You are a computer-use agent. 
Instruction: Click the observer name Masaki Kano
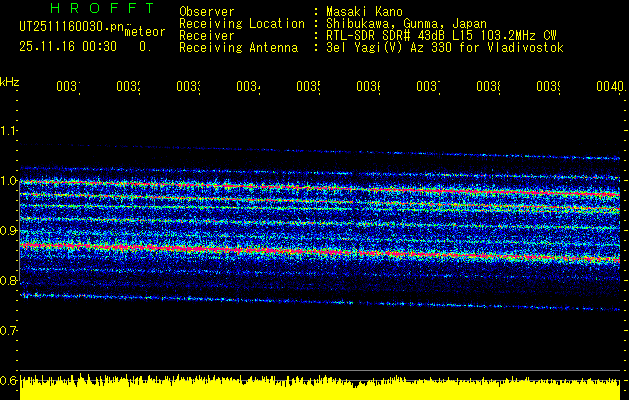click(x=364, y=12)
